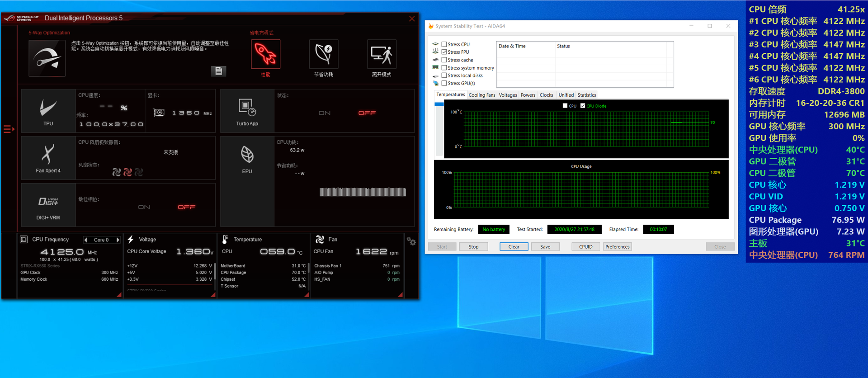This screenshot has width=868, height=378.
Task: Open the notes document icon under 5-Way description
Action: 218,71
